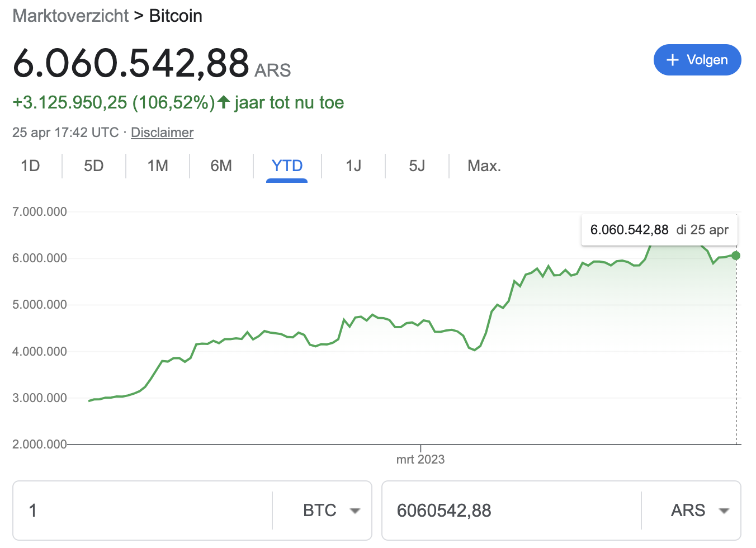
Task: Switch to the YTD tab
Action: [286, 166]
